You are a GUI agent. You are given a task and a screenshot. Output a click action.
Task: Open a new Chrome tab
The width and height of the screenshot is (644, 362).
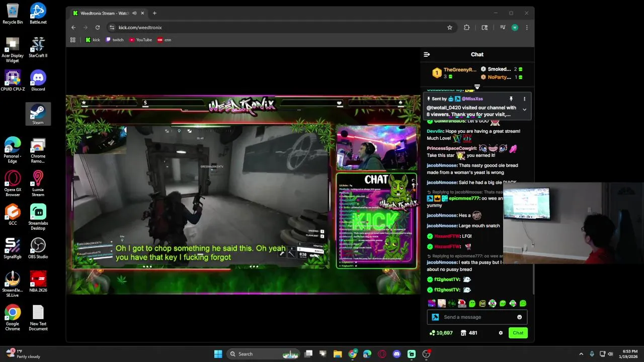click(154, 13)
